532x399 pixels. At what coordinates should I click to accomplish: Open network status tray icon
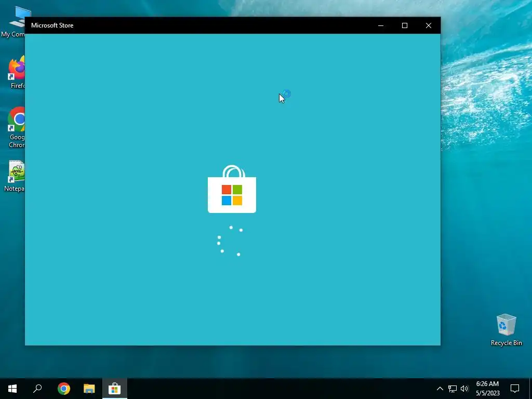point(453,389)
